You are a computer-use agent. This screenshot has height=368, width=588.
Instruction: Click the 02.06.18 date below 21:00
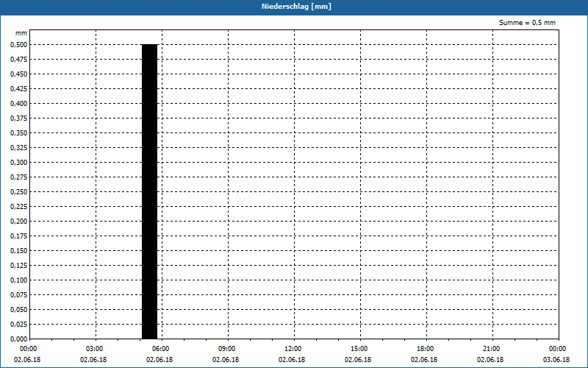[490, 360]
